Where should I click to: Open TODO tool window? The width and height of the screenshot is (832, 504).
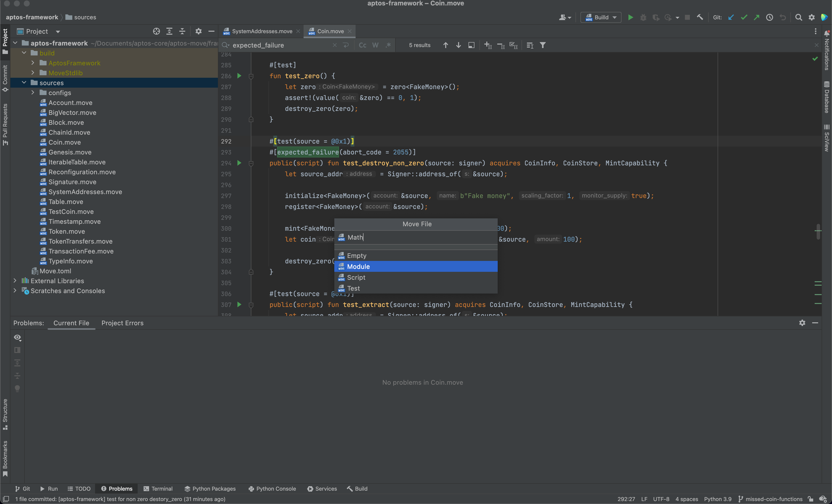(x=79, y=489)
